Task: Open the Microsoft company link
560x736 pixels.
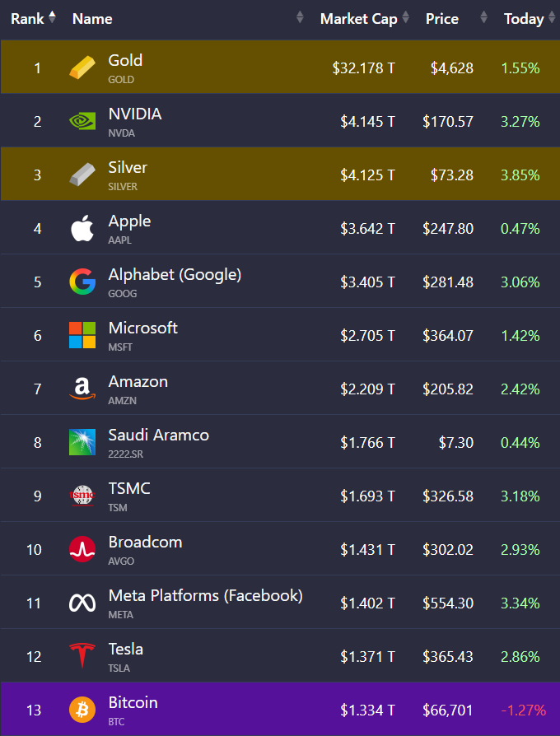Action: point(142,328)
